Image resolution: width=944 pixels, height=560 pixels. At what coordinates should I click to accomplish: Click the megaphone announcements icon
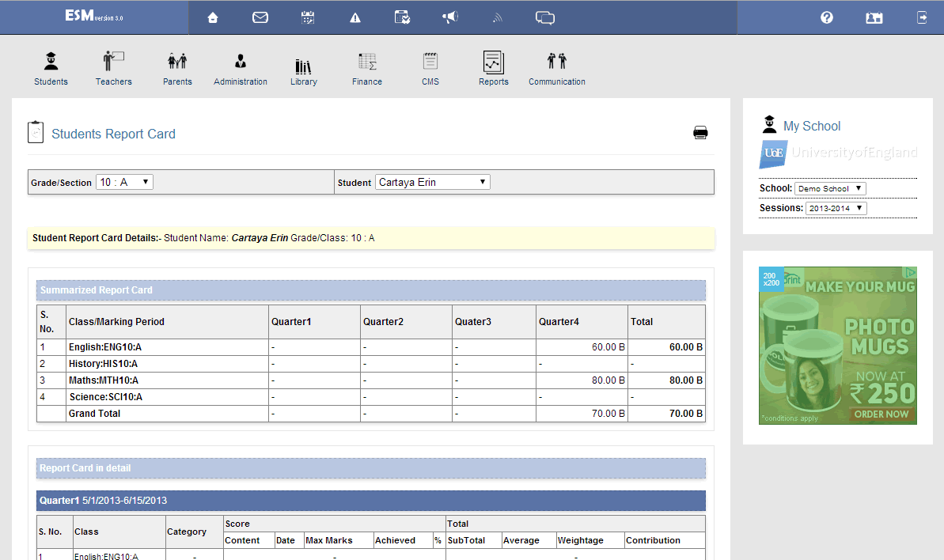point(449,17)
